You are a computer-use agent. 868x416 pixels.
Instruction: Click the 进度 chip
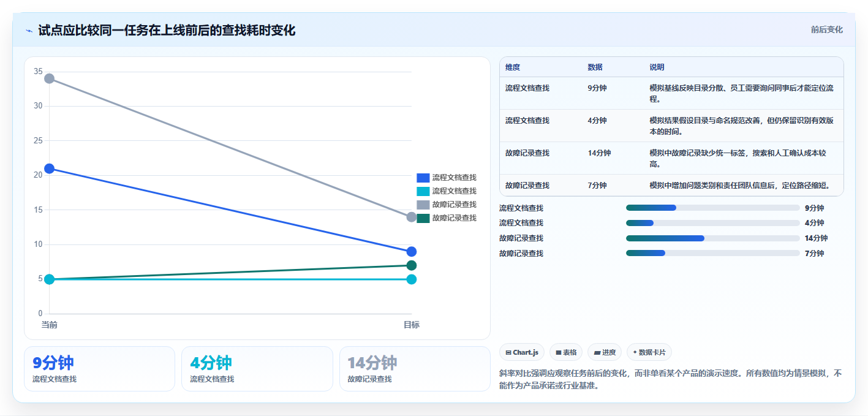(605, 352)
